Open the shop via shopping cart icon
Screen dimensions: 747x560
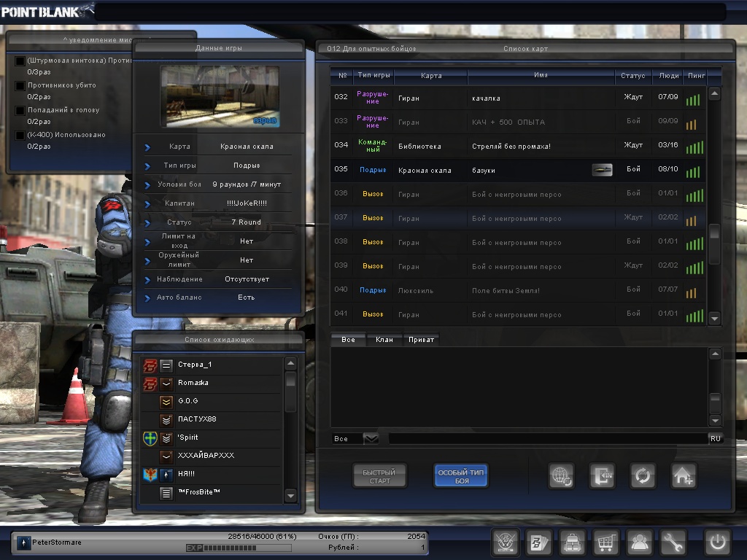[x=605, y=542]
